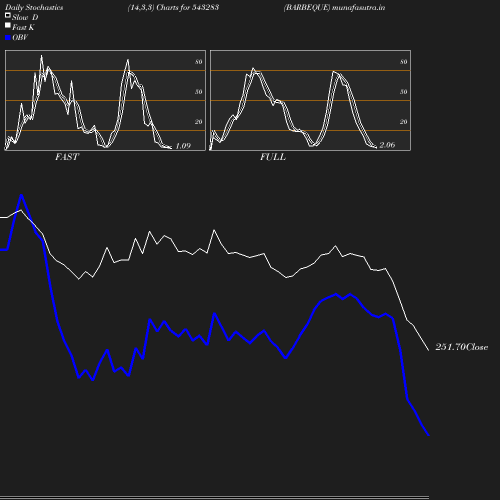Click the Slow D legend swatch
This screenshot has height=500, width=500.
click(8, 15)
